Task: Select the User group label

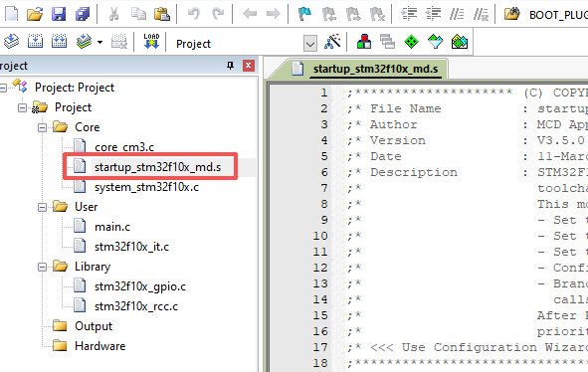Action: coord(86,207)
